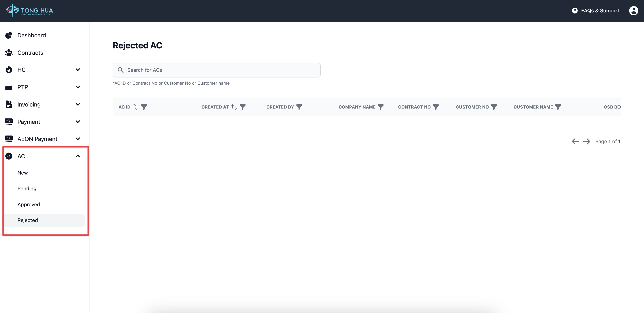Viewport: 644px width, 313px height.
Task: Go to Dashboard in sidebar
Action: click(32, 35)
